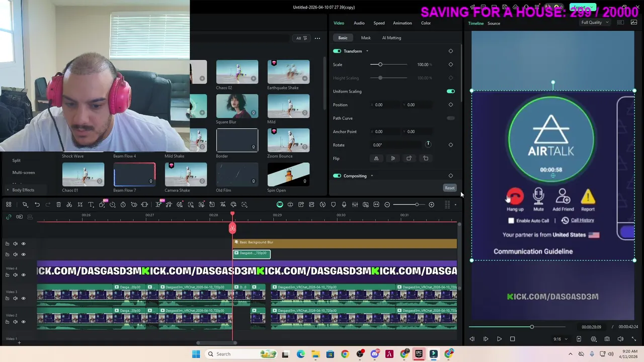This screenshot has width=644, height=362.
Task: Click the green AI assistant icon in timeline toolbar
Action: tap(280, 205)
